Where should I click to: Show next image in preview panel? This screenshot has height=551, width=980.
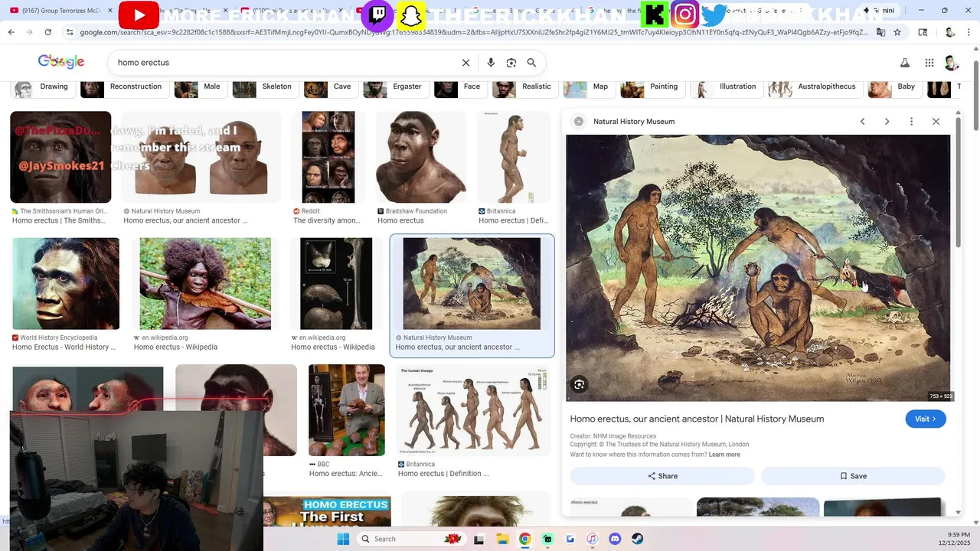coord(887,122)
